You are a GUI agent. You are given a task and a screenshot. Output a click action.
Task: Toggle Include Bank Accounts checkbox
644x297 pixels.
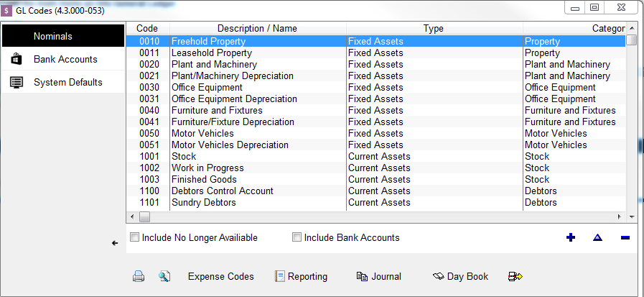coord(297,237)
